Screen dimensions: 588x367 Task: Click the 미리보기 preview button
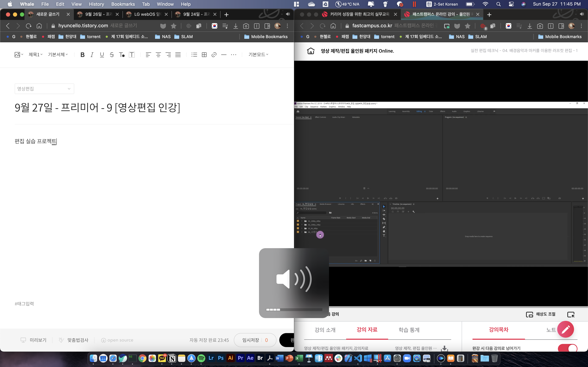pos(34,340)
